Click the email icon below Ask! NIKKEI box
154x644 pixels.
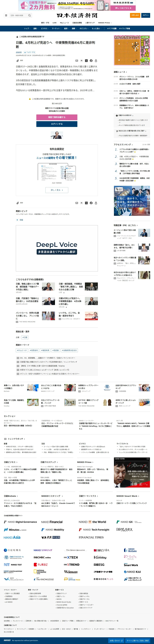tap(77, 203)
